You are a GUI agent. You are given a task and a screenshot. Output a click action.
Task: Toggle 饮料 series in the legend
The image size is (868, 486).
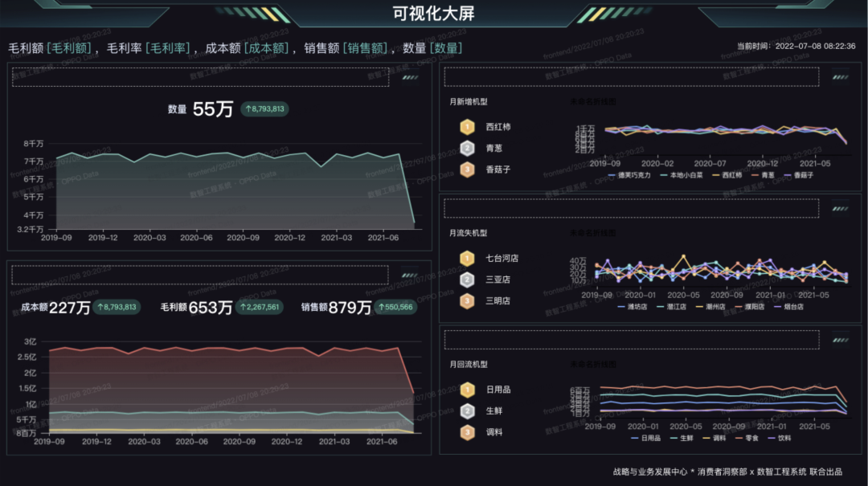coord(780,438)
